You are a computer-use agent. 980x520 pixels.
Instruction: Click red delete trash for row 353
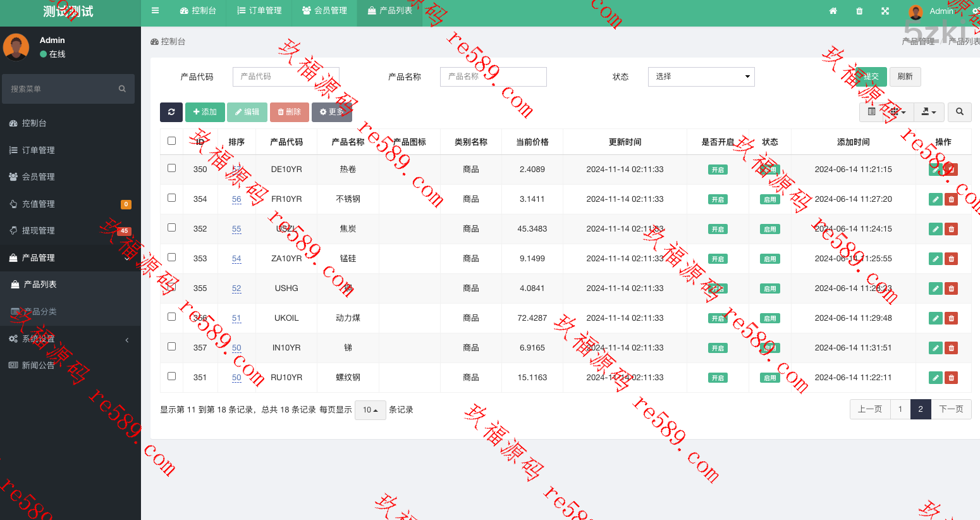coord(951,259)
